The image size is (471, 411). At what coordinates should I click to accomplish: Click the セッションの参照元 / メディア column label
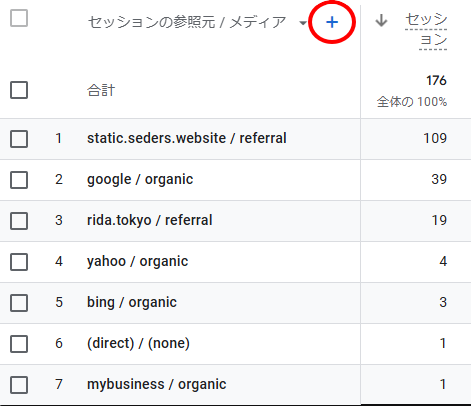click(x=187, y=22)
